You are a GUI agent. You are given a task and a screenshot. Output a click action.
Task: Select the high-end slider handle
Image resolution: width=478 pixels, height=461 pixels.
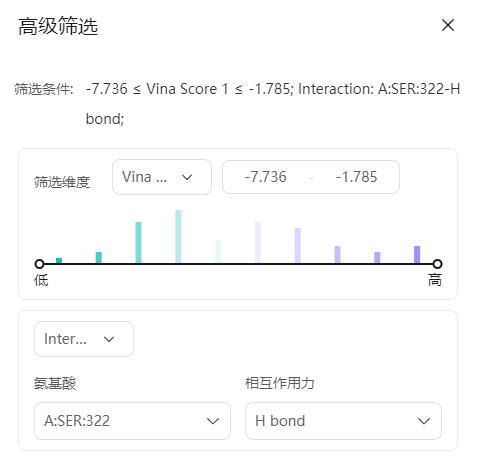[437, 264]
